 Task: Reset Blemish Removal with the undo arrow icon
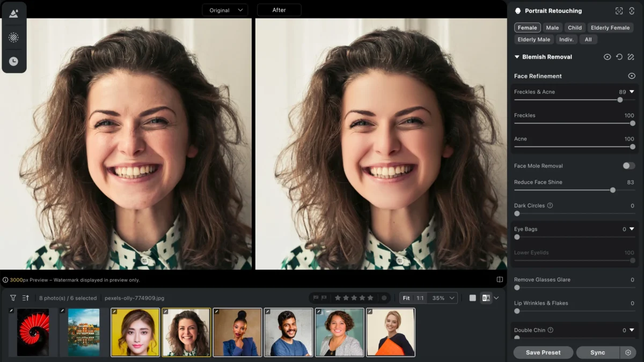(619, 57)
